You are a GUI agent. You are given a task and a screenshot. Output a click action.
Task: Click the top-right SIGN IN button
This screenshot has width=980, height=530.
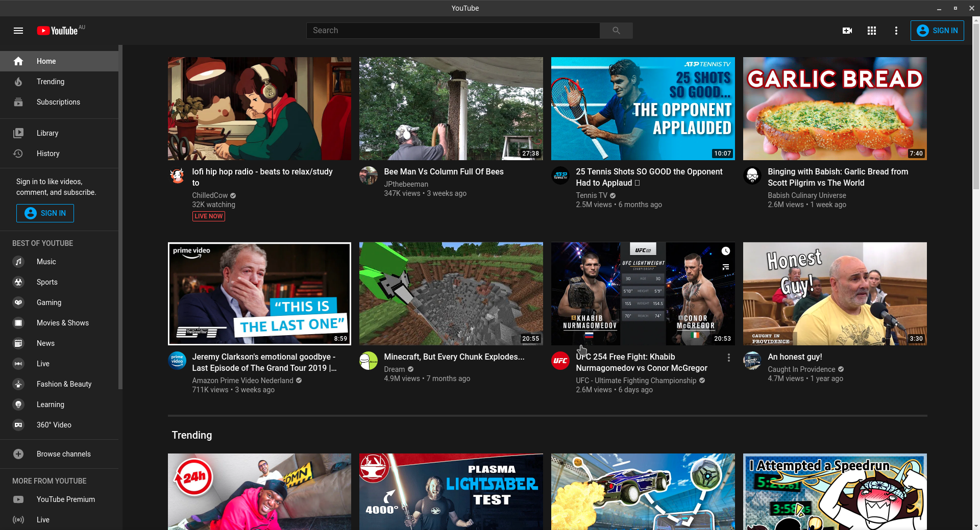coord(937,31)
